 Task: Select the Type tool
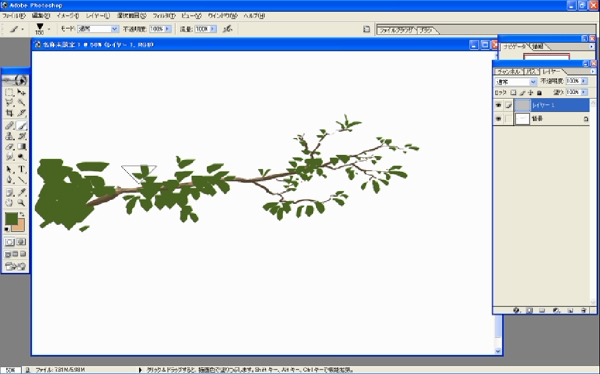pyautogui.click(x=21, y=169)
